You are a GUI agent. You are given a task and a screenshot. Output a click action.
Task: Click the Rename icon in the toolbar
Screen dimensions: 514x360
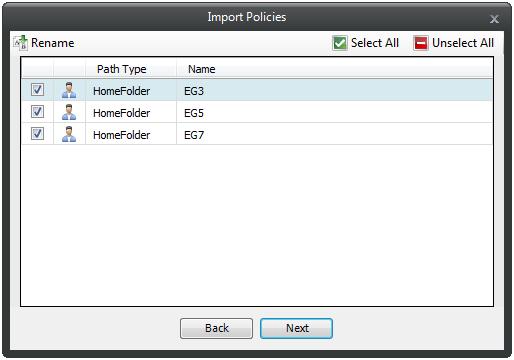[x=21, y=43]
